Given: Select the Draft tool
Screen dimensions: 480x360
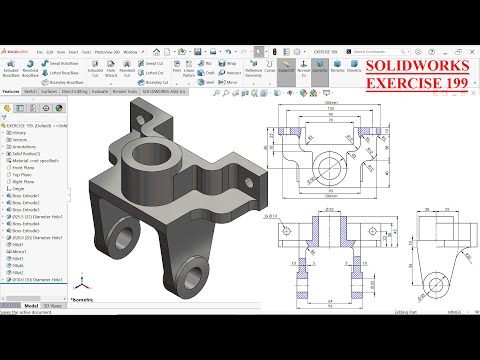Looking at the screenshot, I should [x=206, y=73].
